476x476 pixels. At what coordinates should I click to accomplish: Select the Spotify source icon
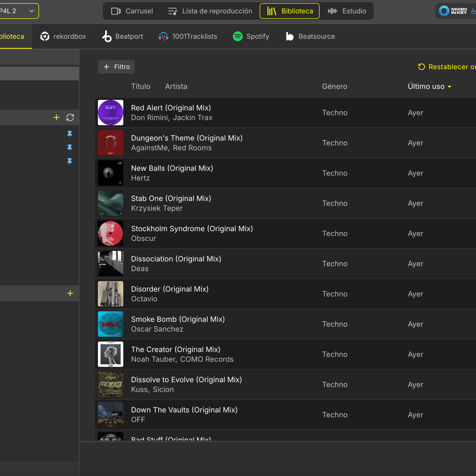point(237,36)
